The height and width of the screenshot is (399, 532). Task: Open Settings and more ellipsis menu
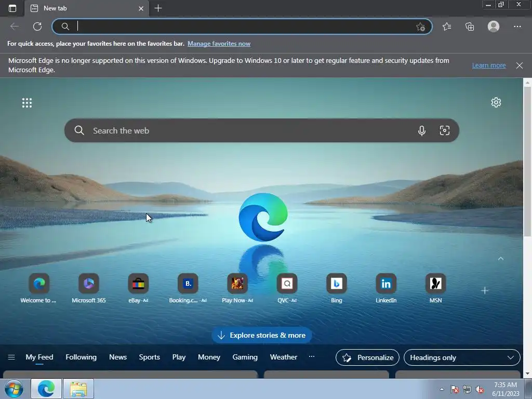pyautogui.click(x=517, y=26)
